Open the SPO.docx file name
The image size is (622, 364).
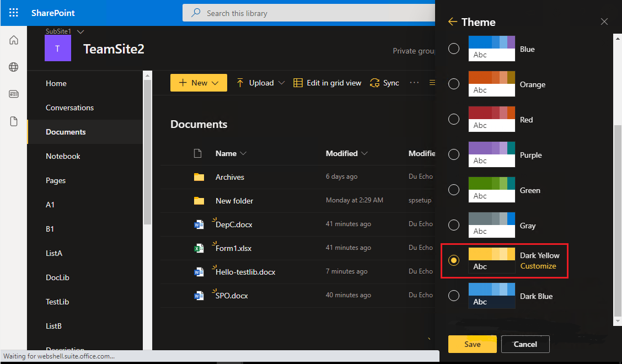pos(232,296)
